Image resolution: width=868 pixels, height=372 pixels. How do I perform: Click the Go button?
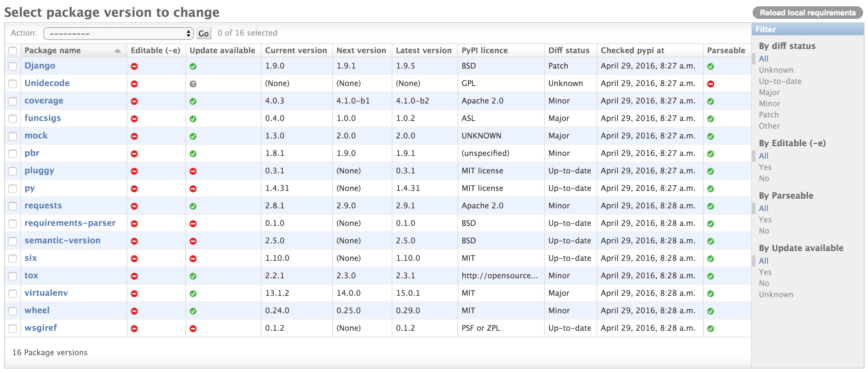coord(204,34)
